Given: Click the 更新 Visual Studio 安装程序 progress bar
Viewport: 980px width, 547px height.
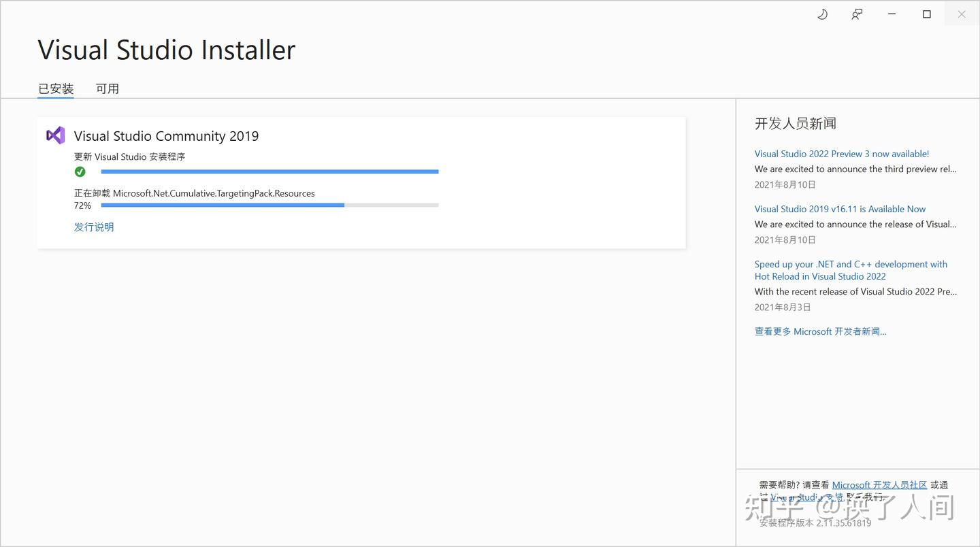Looking at the screenshot, I should click(x=269, y=171).
